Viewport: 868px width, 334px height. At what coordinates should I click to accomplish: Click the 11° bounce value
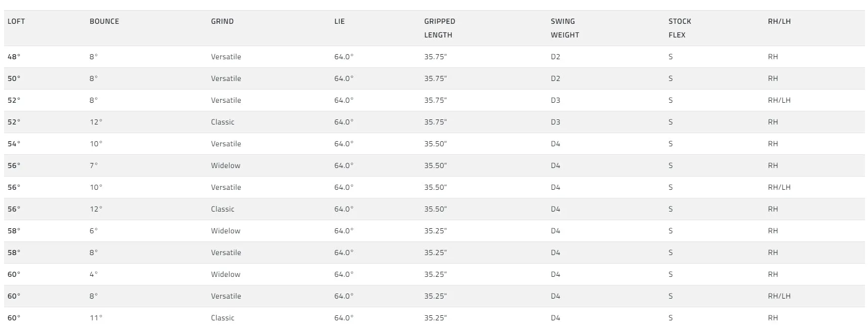[x=96, y=318]
